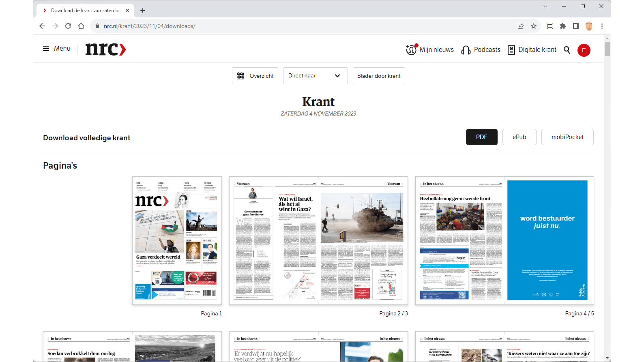This screenshot has height=362, width=644.
Task: Open the red 'E' account avatar
Action: coord(584,50)
